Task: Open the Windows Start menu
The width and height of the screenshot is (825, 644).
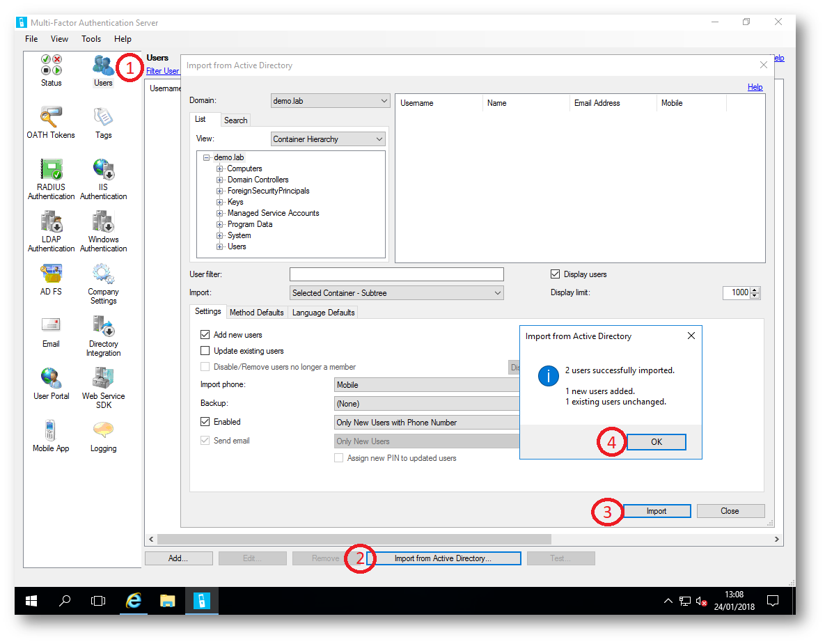Action: click(x=31, y=600)
